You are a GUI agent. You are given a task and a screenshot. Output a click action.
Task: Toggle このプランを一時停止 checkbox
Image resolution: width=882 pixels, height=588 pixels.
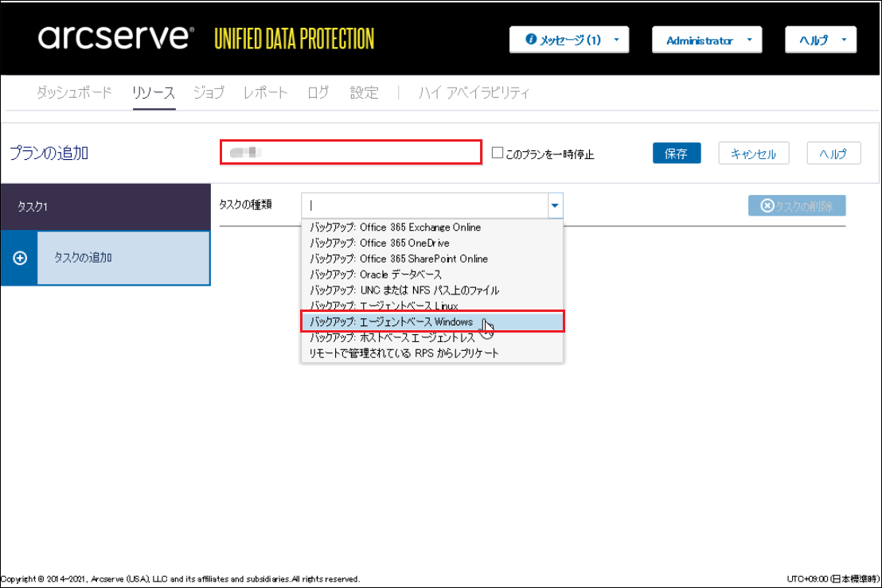(x=498, y=153)
